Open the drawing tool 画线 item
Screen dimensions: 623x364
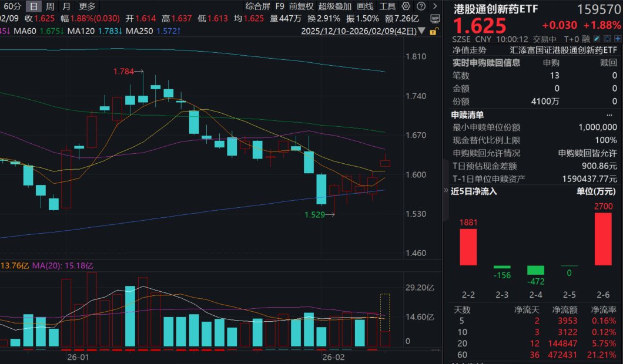(364, 6)
